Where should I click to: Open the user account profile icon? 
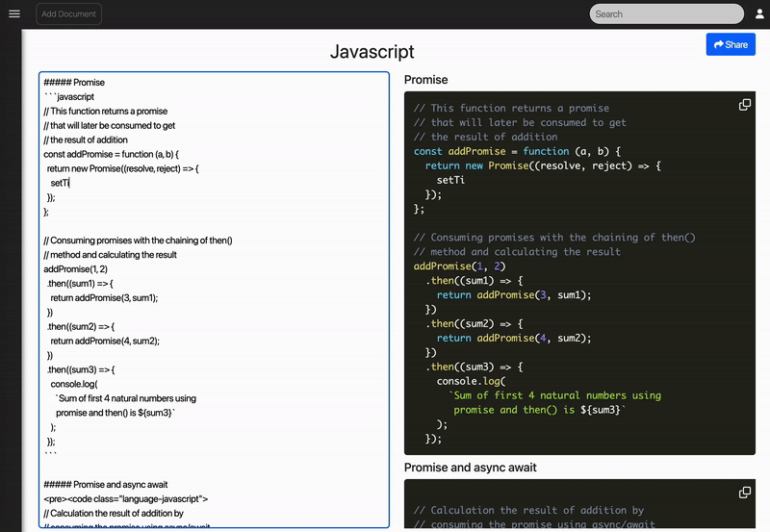tap(759, 13)
